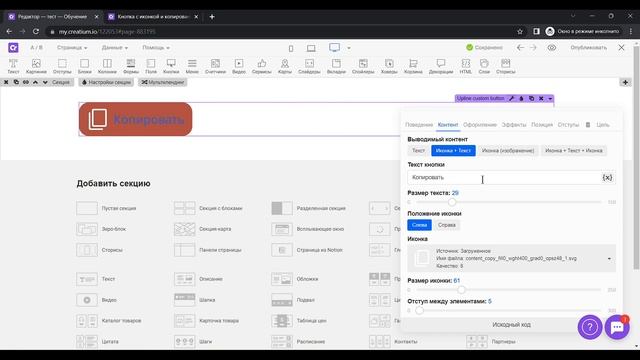The width and height of the screenshot is (640, 360).
Task: Expand the Upline custom button widget menu arrow
Action: click(550, 98)
